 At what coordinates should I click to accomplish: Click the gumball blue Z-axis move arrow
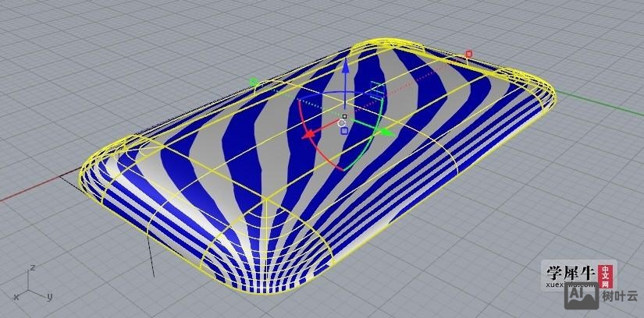[346, 66]
